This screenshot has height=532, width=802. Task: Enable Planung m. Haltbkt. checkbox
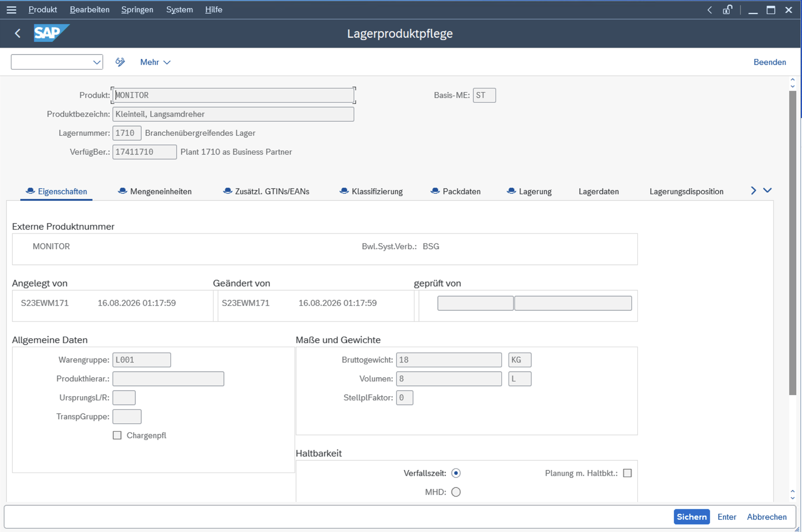click(627, 473)
